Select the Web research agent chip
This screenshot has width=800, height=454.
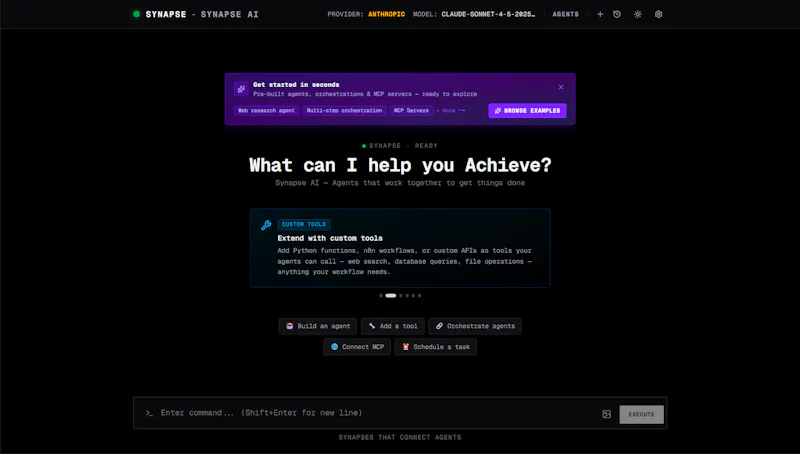coord(266,111)
